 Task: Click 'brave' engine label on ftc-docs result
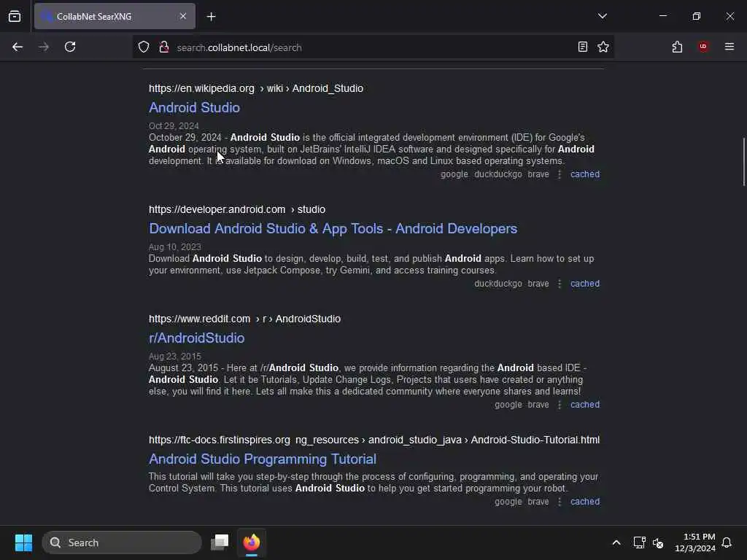(x=538, y=502)
